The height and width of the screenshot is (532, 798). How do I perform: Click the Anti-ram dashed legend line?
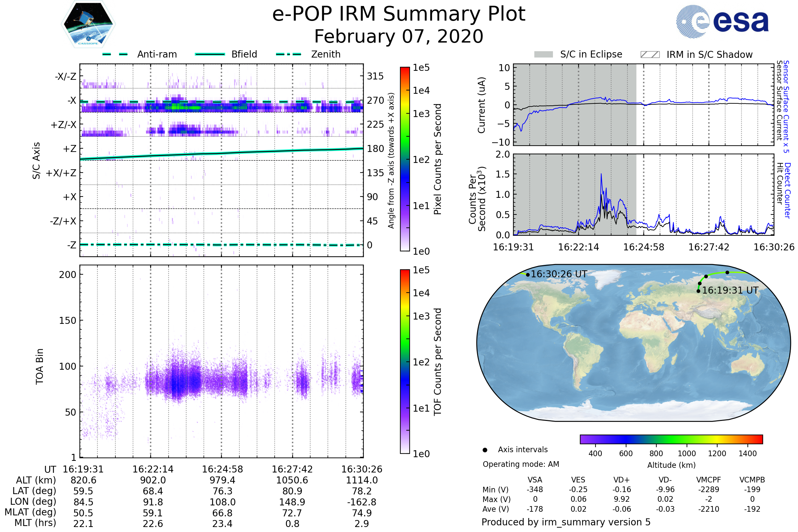tap(115, 54)
